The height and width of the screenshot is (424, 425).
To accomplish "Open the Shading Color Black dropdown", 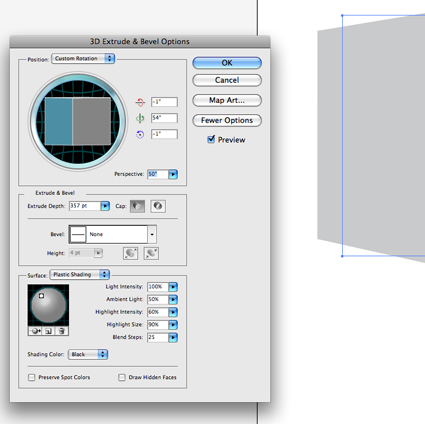I will (88, 354).
